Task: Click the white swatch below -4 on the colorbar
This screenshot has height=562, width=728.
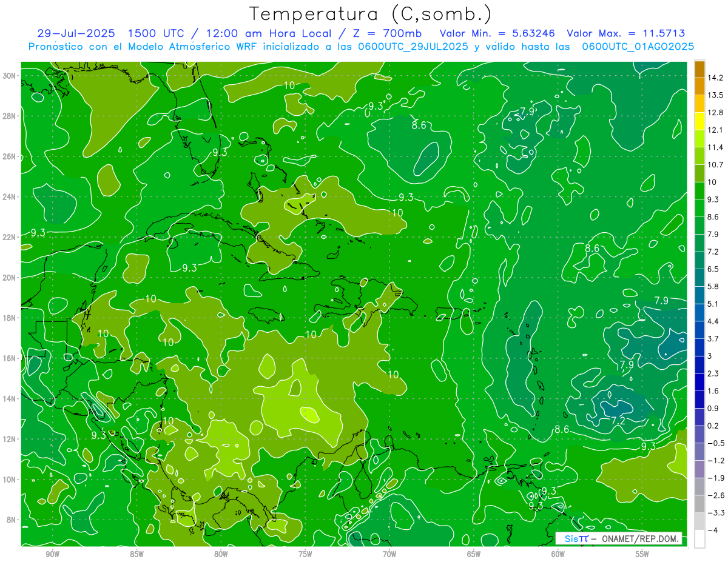Action: pos(699,538)
